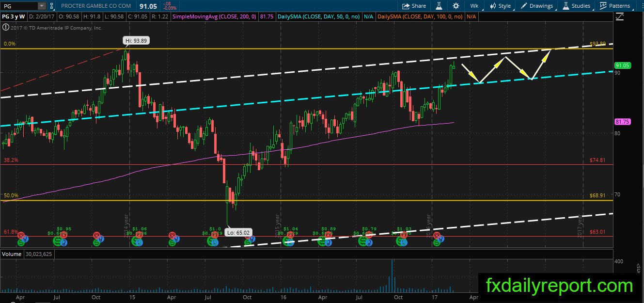Click the red event icon near 2016 year line
Screen dimensions: 644x303
pyautogui.click(x=437, y=235)
